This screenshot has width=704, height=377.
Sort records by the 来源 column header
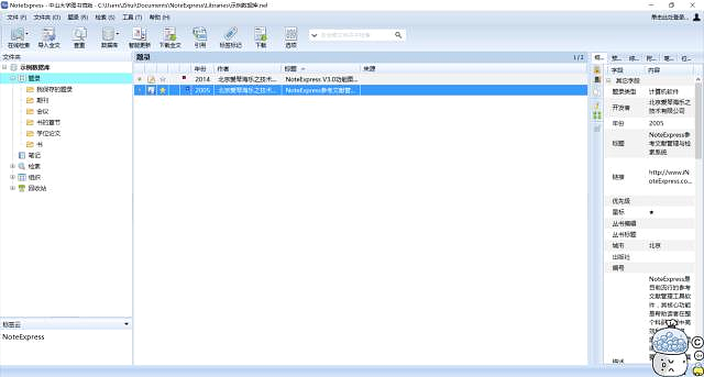click(473, 69)
